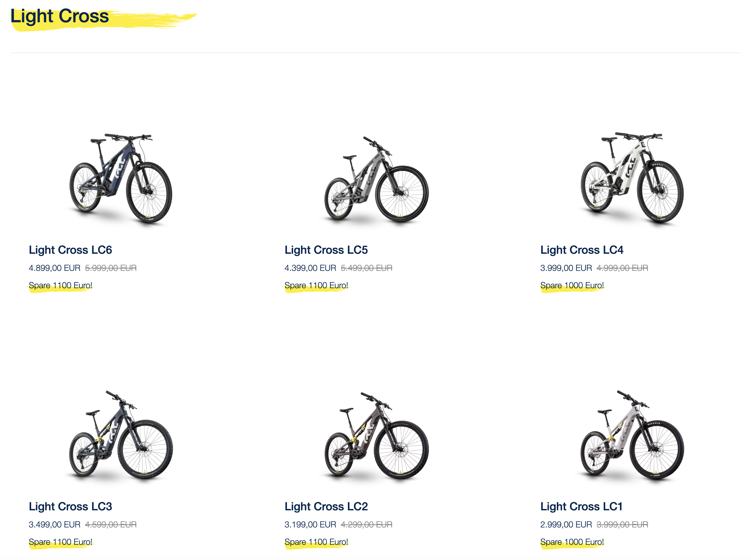
Task: Open the Light Cross LC6 bike image
Action: click(121, 178)
